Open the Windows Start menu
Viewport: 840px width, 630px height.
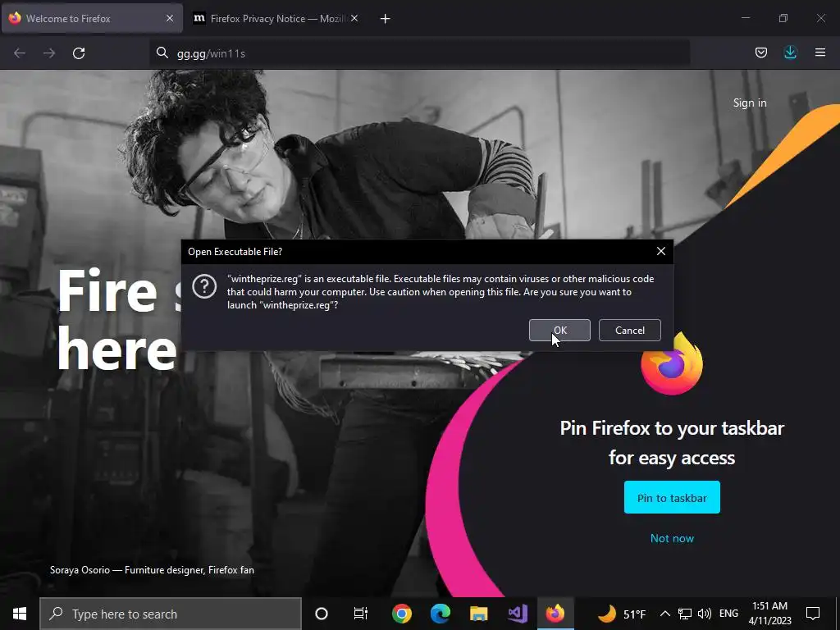pyautogui.click(x=20, y=614)
